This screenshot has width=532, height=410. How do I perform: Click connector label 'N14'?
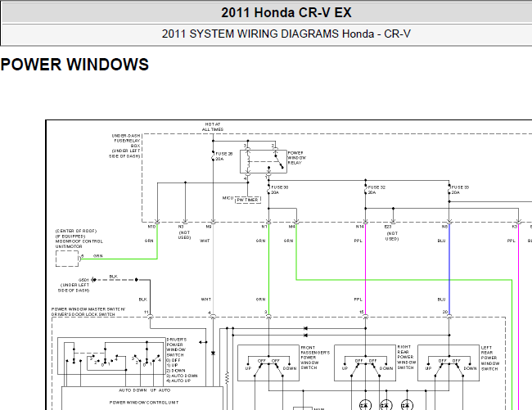tap(359, 227)
